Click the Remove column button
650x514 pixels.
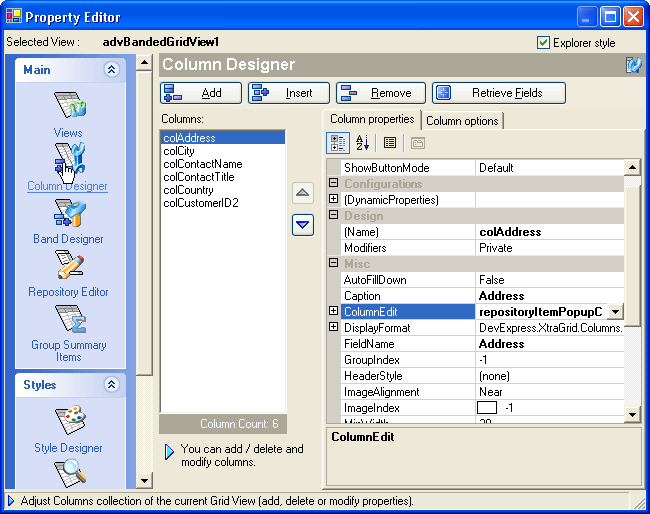point(381,93)
